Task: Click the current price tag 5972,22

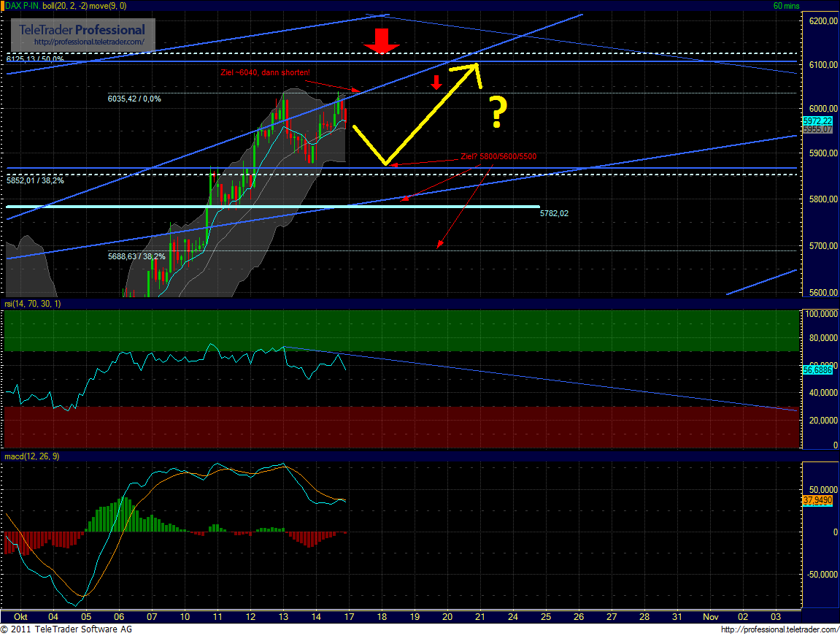Action: 817,122
